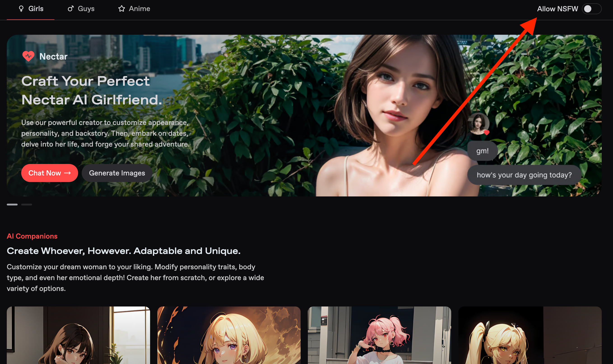The height and width of the screenshot is (364, 613).
Task: Click the Chat Now button text
Action: pyautogui.click(x=45, y=173)
